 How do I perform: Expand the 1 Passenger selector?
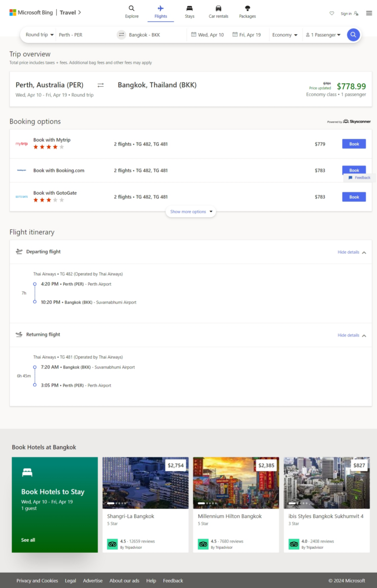point(323,35)
